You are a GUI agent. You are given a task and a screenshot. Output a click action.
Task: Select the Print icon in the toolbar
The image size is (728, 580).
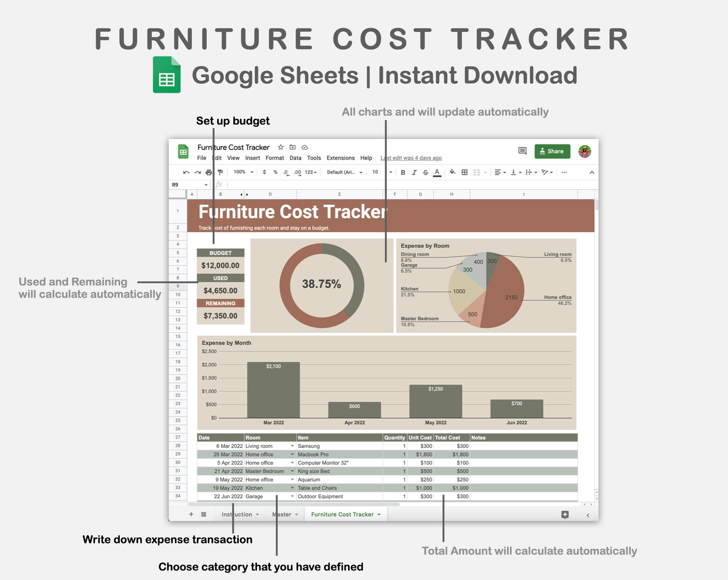point(208,172)
